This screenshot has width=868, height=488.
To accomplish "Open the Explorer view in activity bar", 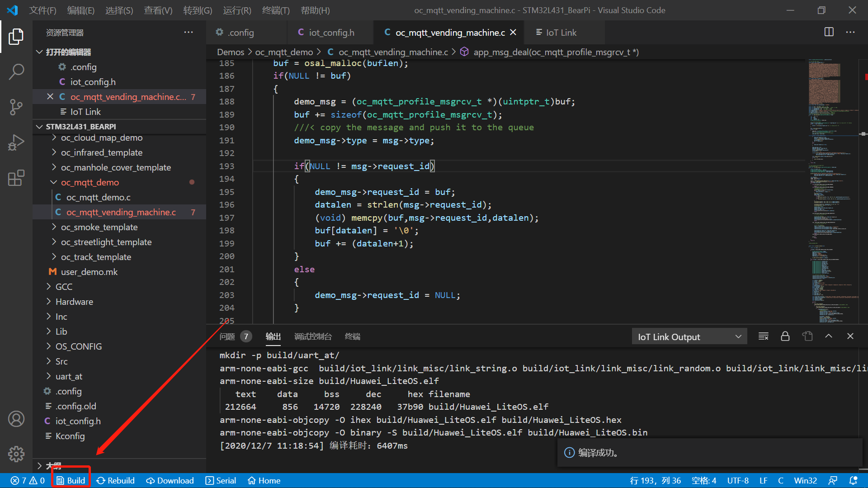I will (16, 36).
